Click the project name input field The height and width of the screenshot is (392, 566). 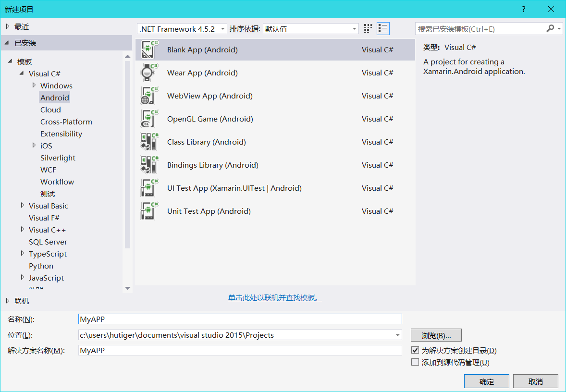pos(240,319)
